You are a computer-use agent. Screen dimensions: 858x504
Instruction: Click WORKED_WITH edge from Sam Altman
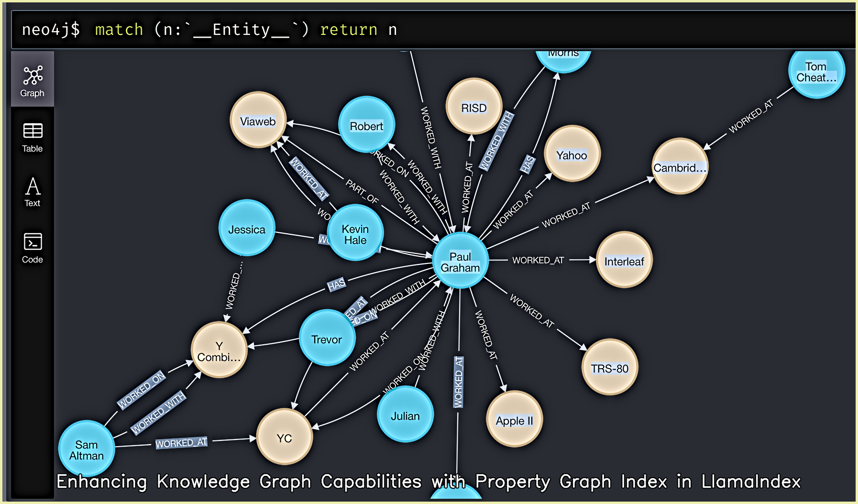[158, 412]
